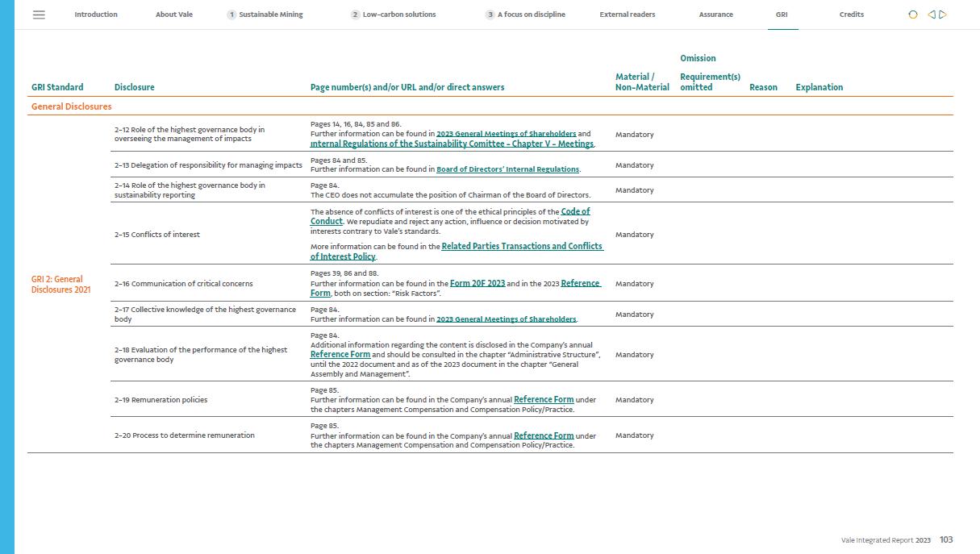Image resolution: width=980 pixels, height=554 pixels.
Task: Navigate to the Assurance tab
Action: click(x=715, y=15)
